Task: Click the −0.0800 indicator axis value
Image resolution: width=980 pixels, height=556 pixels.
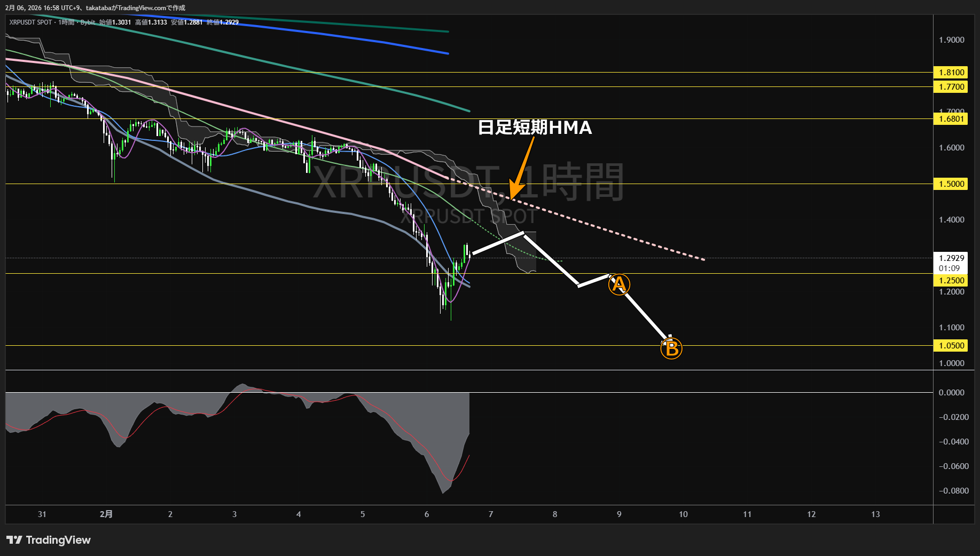Action: 953,491
